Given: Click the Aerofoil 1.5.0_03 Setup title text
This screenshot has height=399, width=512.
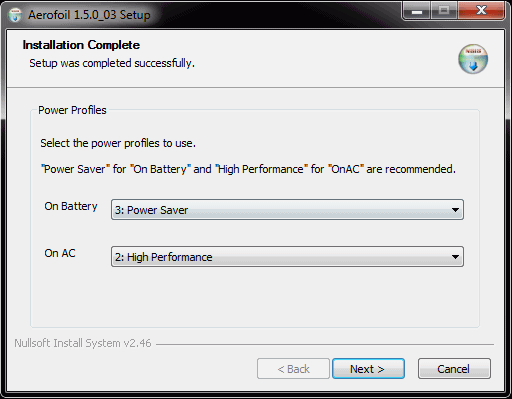Looking at the screenshot, I should [89, 15].
